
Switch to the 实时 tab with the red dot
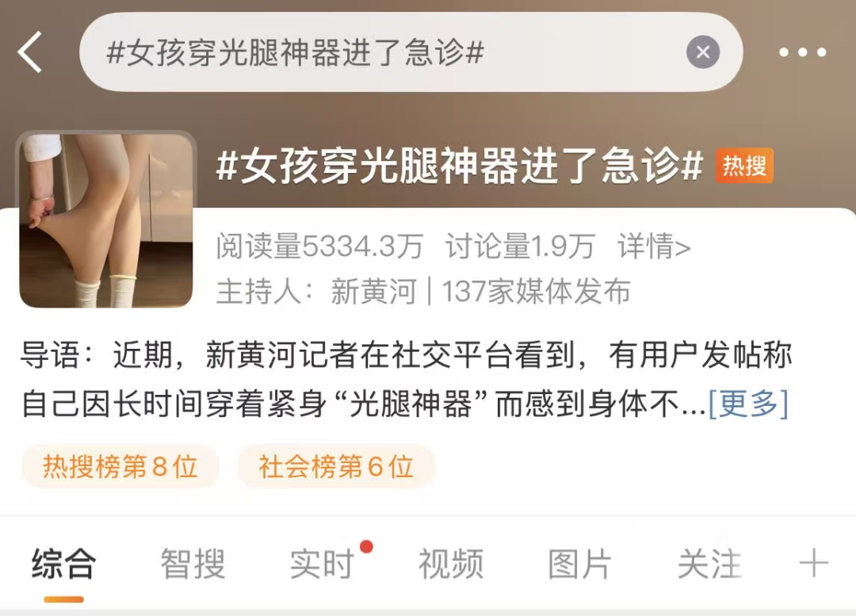click(322, 564)
